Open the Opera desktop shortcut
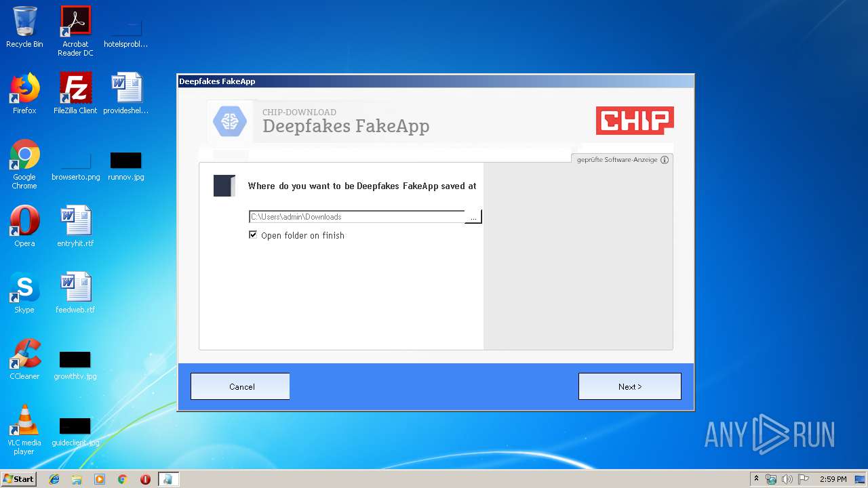The image size is (868, 488). pyautogui.click(x=24, y=226)
